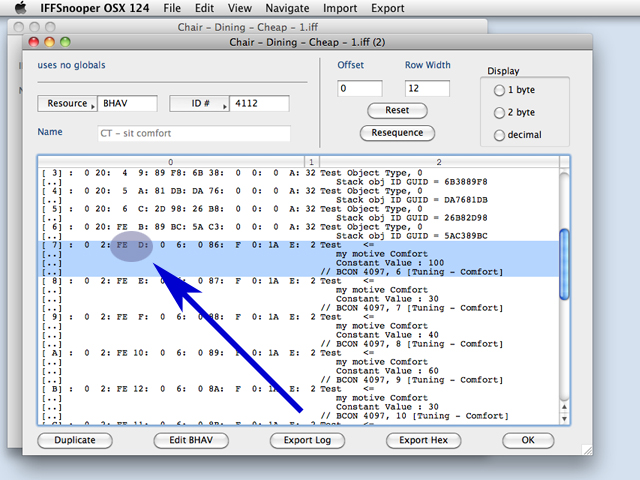Click the Duplicate button
This screenshot has width=640, height=480.
(x=74, y=440)
